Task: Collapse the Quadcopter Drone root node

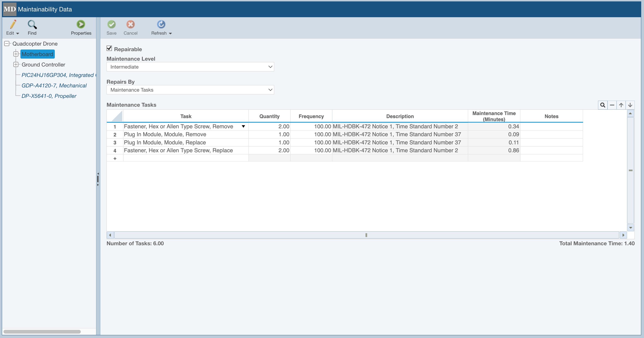Action: tap(7, 43)
